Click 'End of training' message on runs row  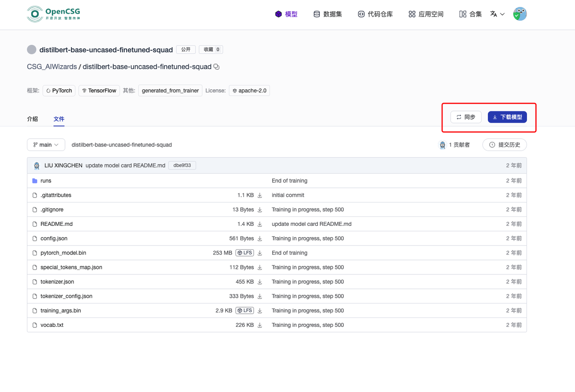(290, 181)
